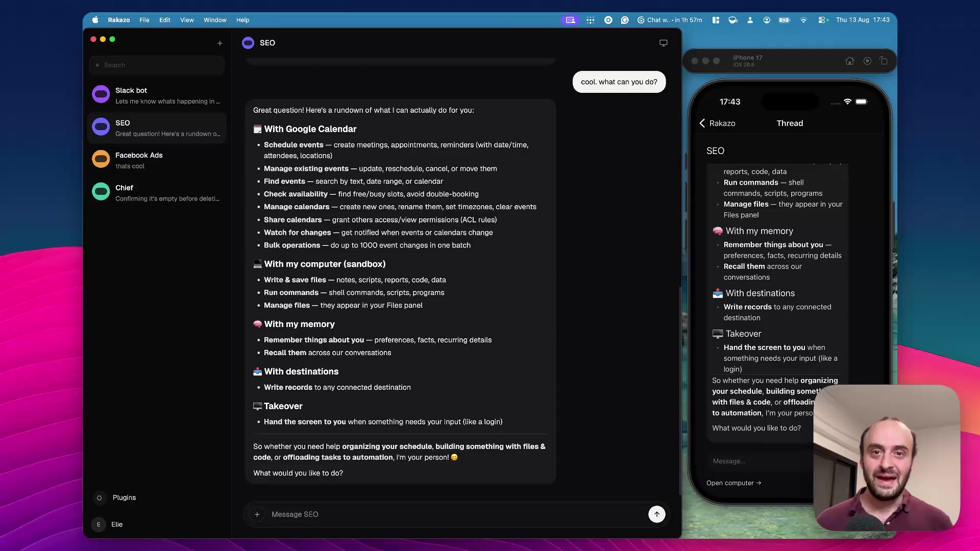
Task: Open the Edit menu
Action: pyautogui.click(x=165, y=20)
